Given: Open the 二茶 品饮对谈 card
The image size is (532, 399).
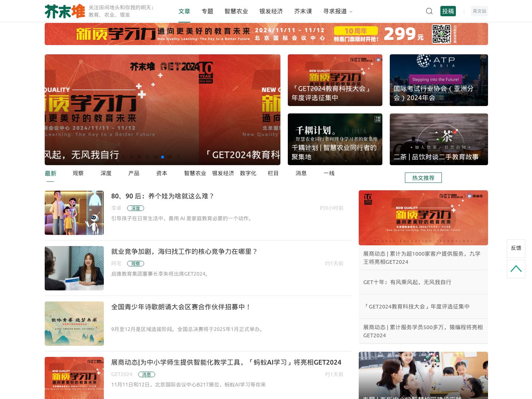Looking at the screenshot, I should (439, 139).
